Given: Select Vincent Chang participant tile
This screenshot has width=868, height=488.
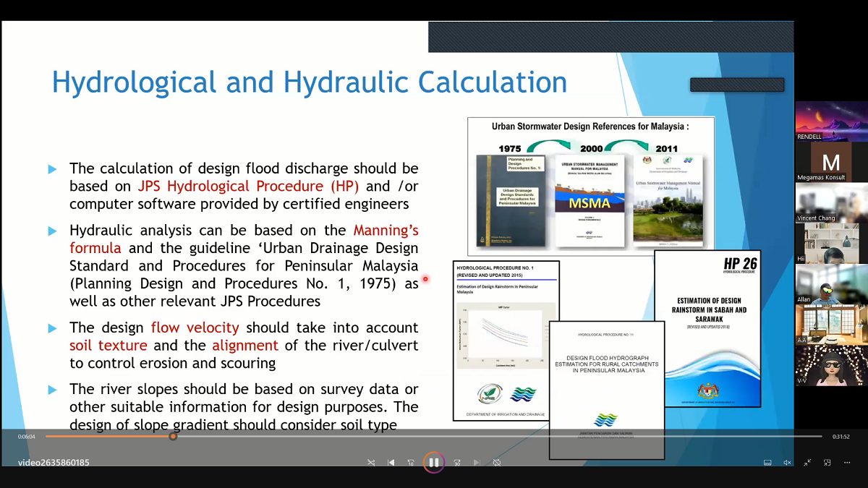Looking at the screenshot, I should pos(831,202).
